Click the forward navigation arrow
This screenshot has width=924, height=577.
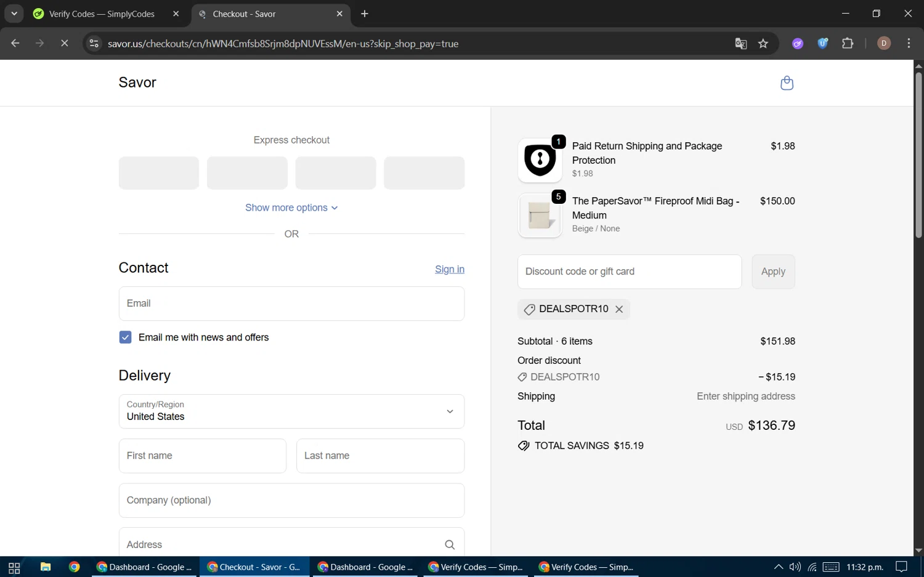click(x=40, y=44)
